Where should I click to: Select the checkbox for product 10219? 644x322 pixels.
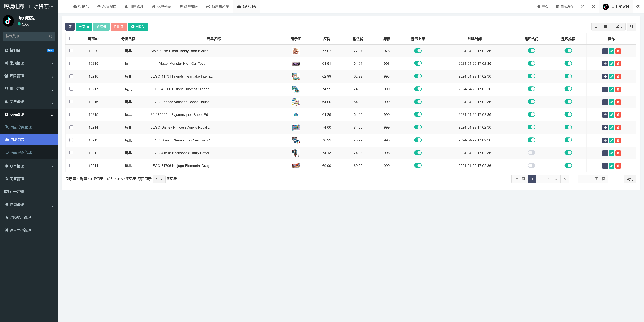tap(71, 64)
